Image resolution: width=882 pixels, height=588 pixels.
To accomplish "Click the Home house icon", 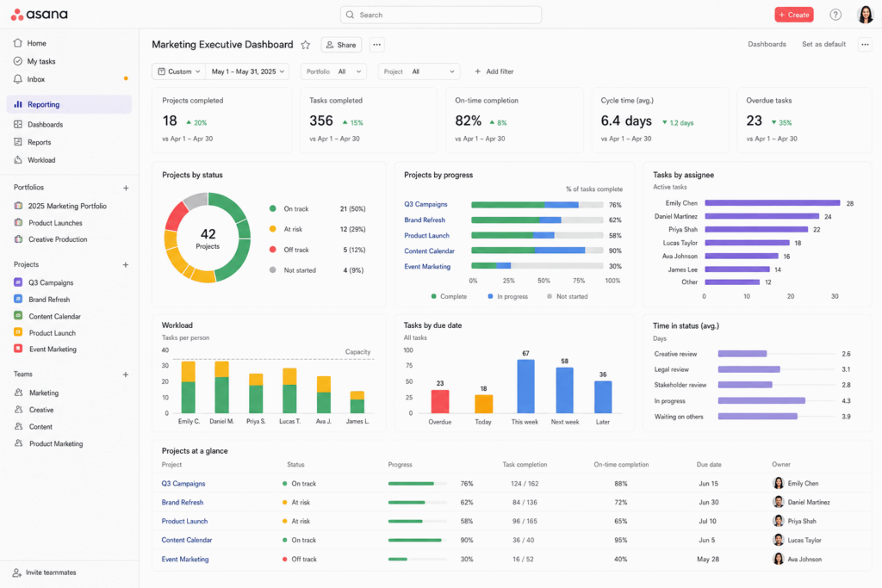I will pyautogui.click(x=18, y=43).
